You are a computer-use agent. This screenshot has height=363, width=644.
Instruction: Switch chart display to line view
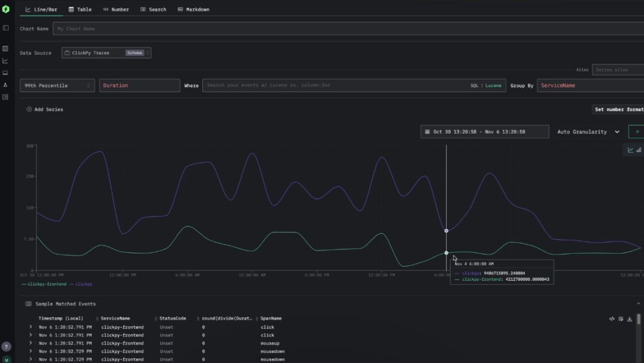click(x=630, y=150)
